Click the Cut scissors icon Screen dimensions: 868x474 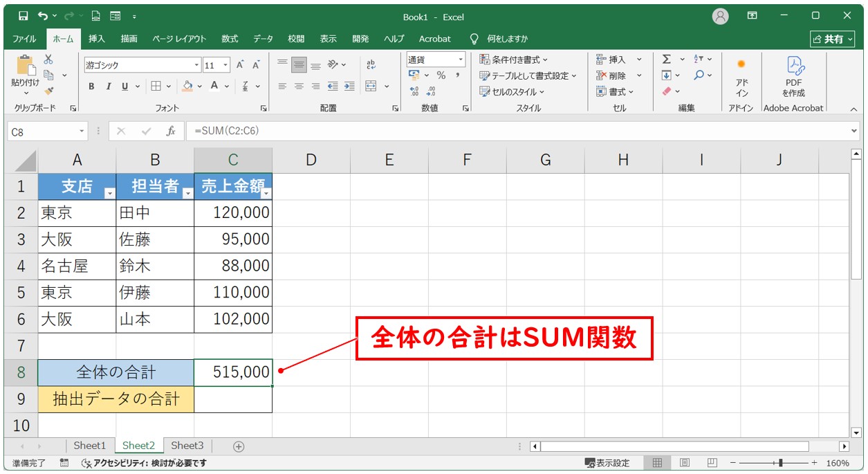click(48, 60)
